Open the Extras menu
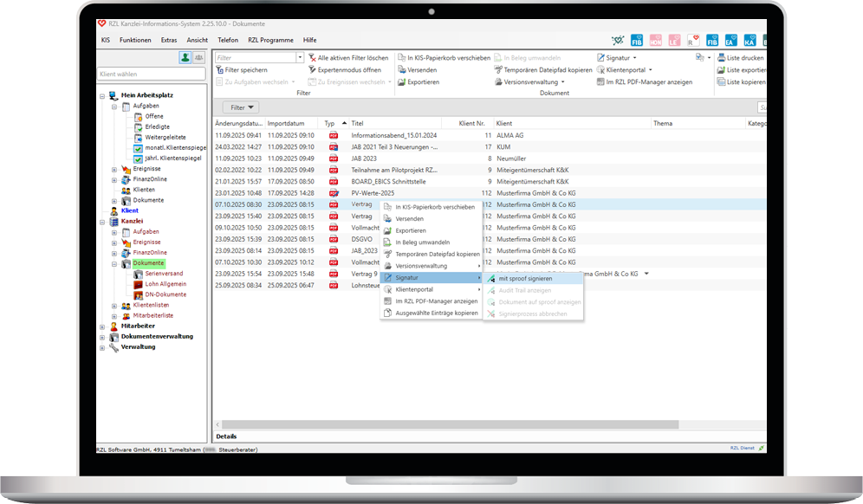 [x=169, y=40]
